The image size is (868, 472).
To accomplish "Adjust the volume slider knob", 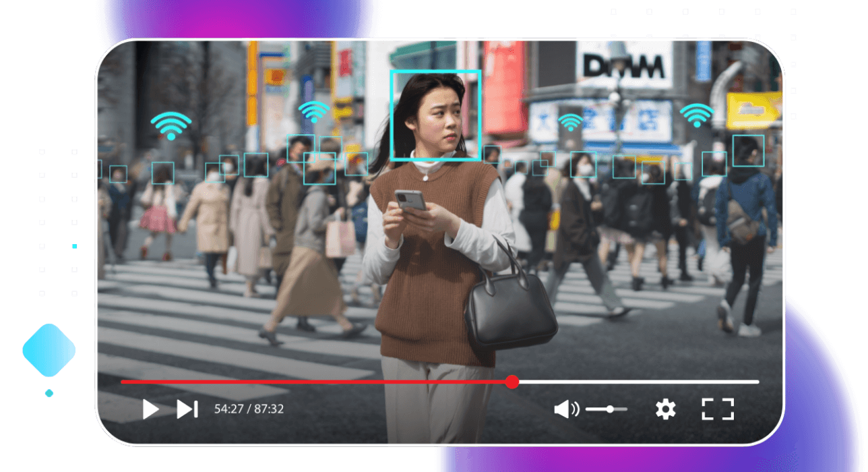I will point(610,409).
